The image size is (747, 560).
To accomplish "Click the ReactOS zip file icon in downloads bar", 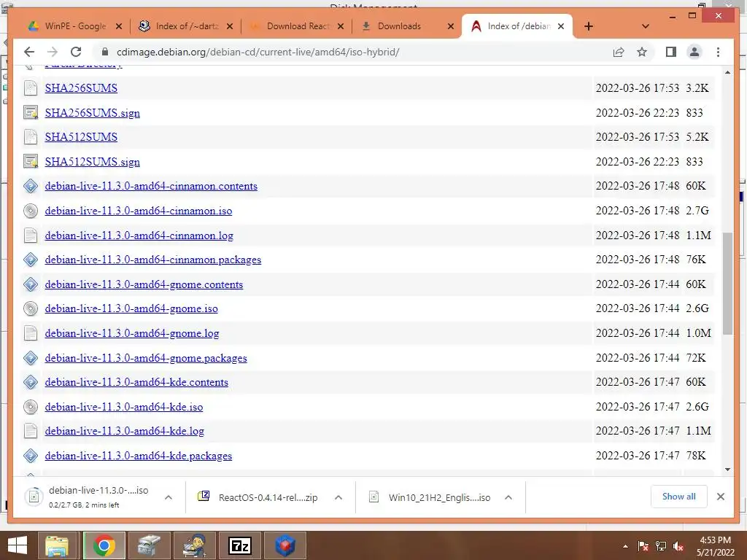I will [204, 496].
